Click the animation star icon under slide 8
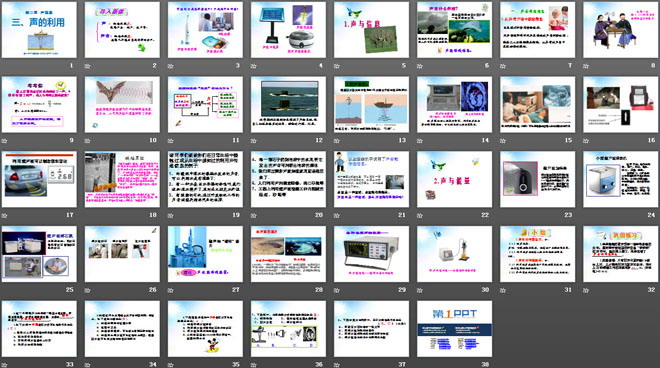The width and height of the screenshot is (660, 368). coord(586,66)
